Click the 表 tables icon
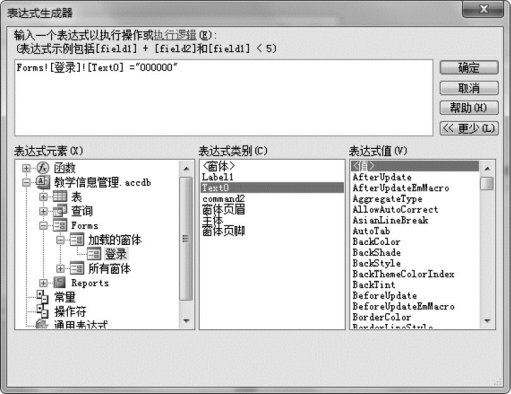Screen dimensions: 511x394 [x=60, y=196]
